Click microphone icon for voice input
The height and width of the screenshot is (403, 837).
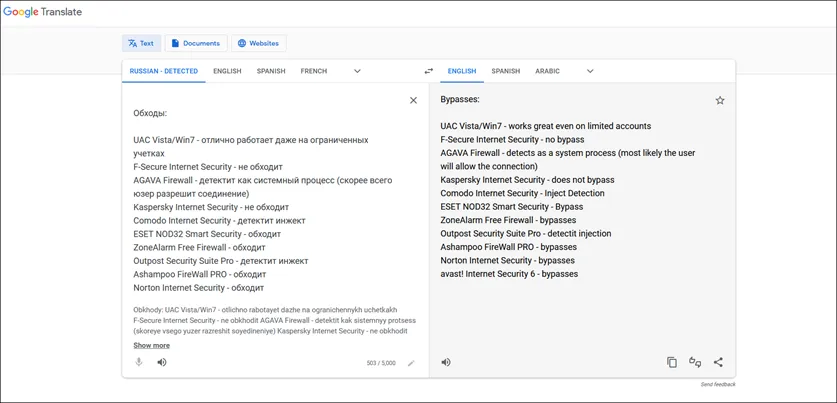(139, 362)
